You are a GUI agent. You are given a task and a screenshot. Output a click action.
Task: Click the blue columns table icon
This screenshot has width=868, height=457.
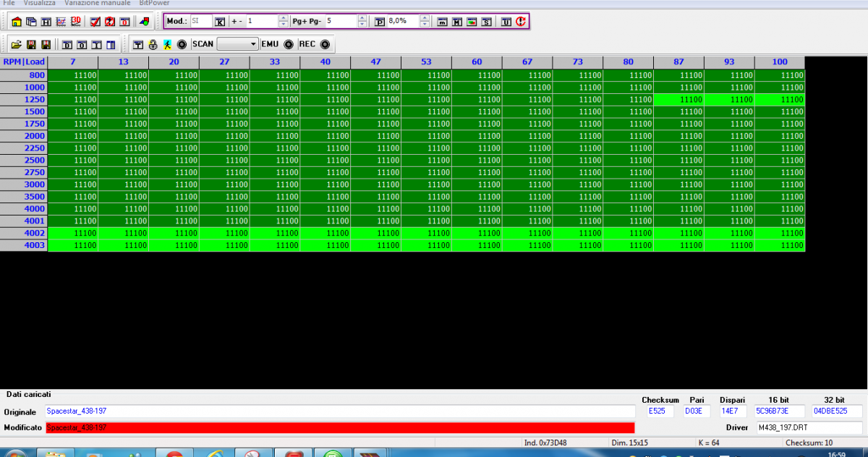pos(110,44)
